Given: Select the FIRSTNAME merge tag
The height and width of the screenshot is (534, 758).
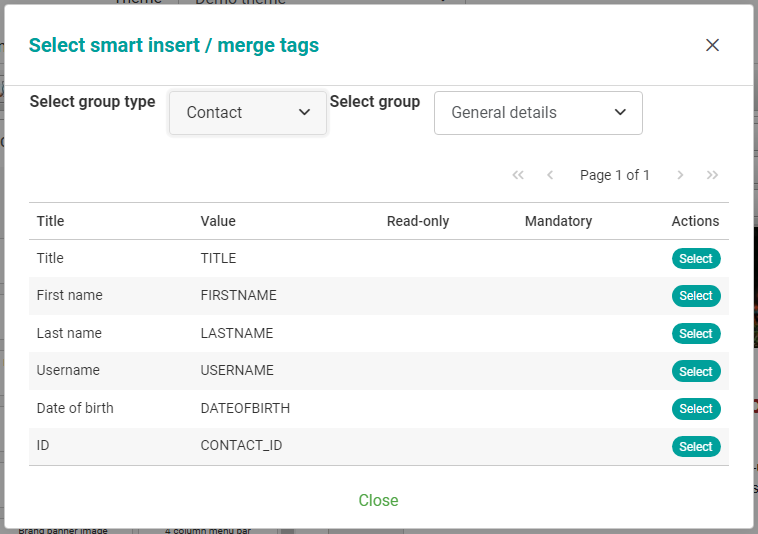Looking at the screenshot, I should click(x=695, y=296).
